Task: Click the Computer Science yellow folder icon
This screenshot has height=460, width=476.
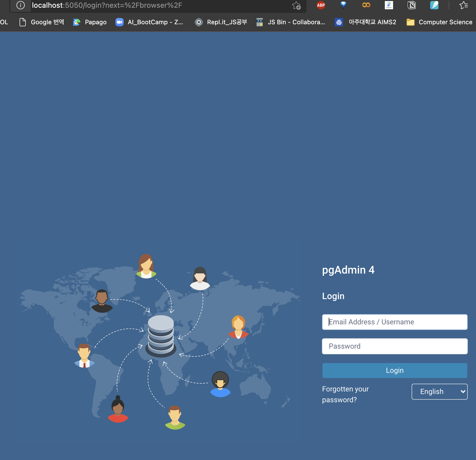Action: (x=411, y=22)
